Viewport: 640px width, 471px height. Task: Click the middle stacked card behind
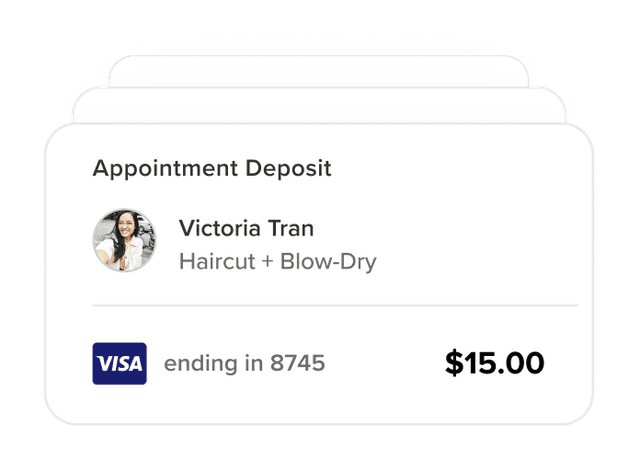(319, 105)
